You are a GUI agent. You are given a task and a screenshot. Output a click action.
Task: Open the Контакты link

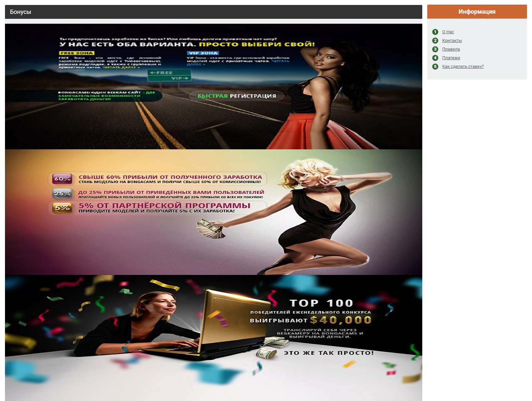click(x=452, y=41)
